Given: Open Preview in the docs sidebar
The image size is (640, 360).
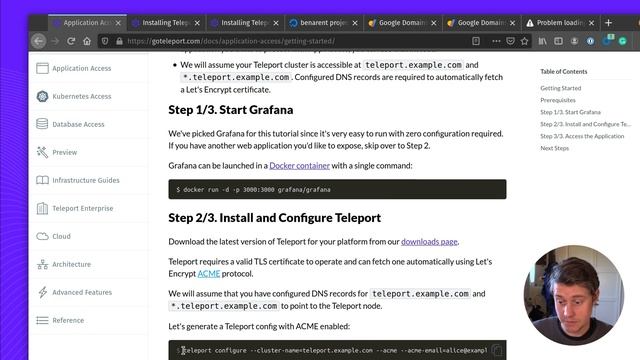Looking at the screenshot, I should 64,152.
